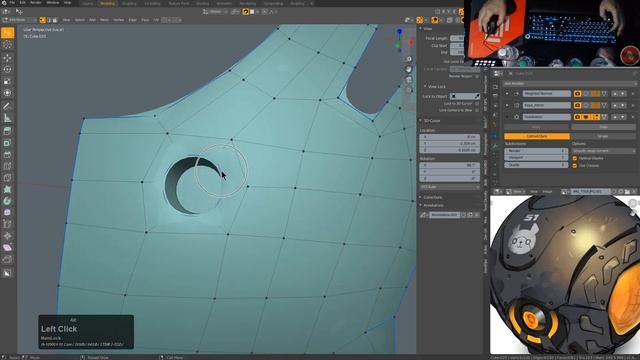The width and height of the screenshot is (640, 360).
Task: Select the Annotate tool
Action: pos(7,106)
